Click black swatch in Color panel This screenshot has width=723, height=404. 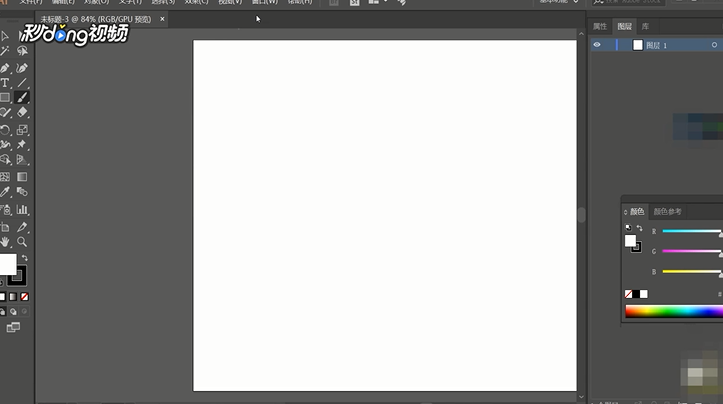point(636,294)
